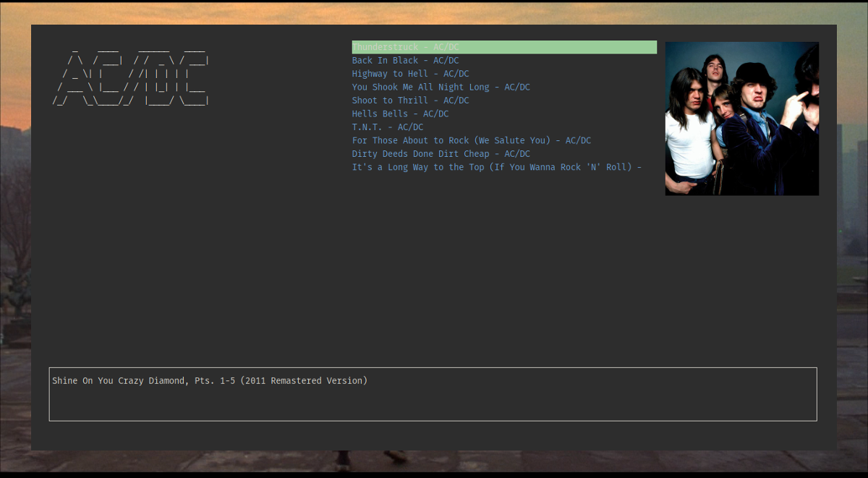The width and height of the screenshot is (868, 478).
Task: Select "Hells Bells" from the results
Action: coord(399,114)
